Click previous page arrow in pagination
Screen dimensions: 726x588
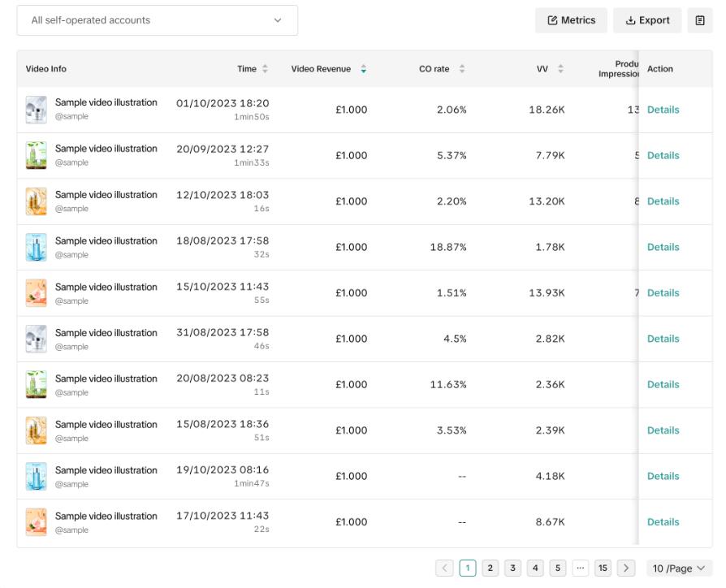pos(445,569)
